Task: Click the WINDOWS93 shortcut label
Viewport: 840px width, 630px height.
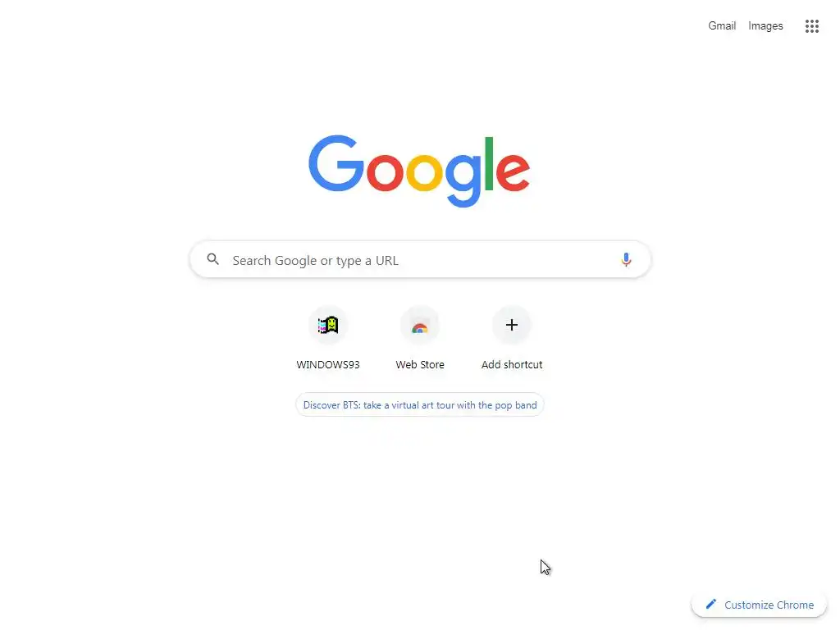Action: coord(328,365)
